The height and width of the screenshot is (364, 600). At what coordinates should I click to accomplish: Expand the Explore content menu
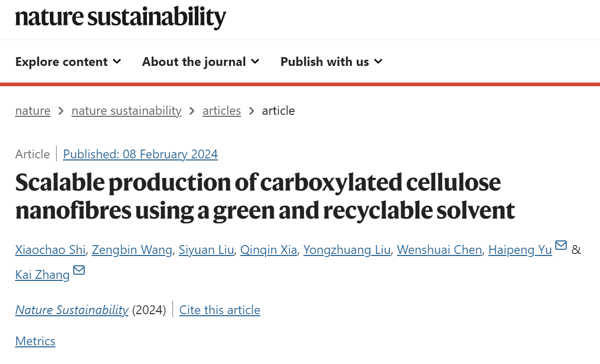pos(69,62)
